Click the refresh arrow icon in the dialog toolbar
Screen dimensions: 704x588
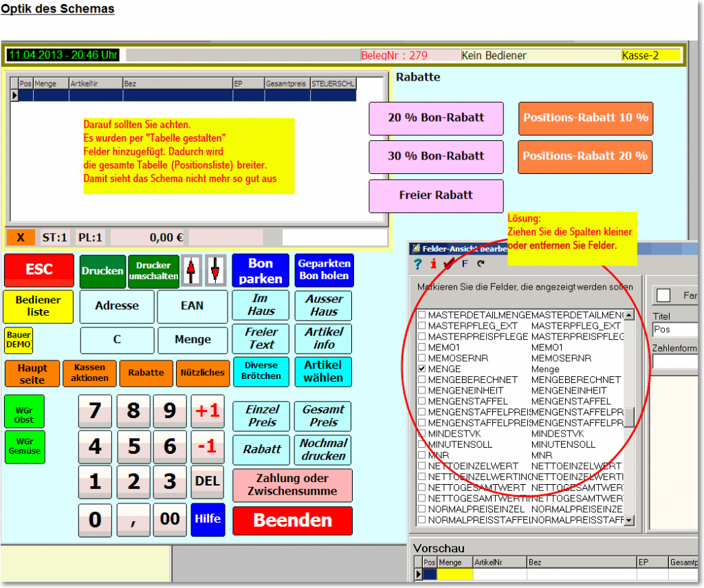tap(480, 263)
